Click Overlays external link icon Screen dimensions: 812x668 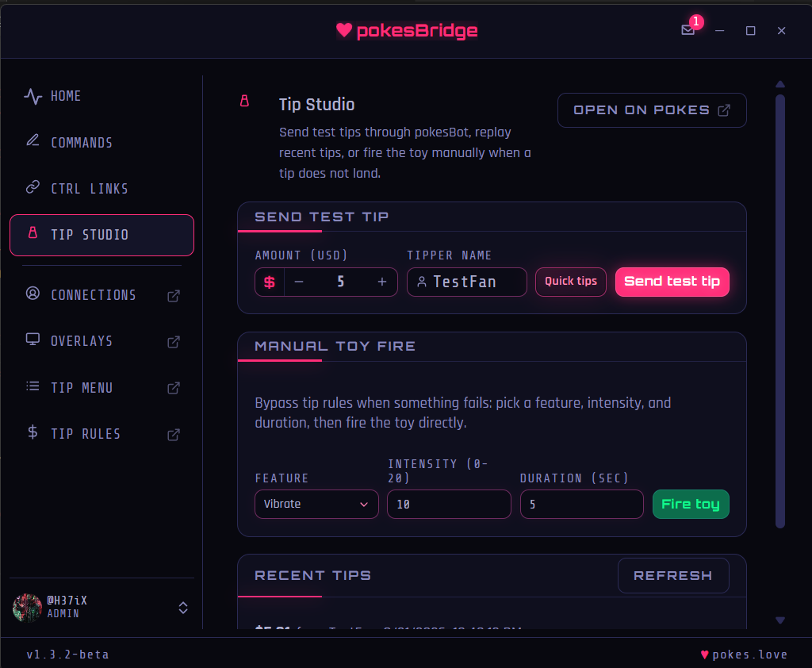pos(174,342)
